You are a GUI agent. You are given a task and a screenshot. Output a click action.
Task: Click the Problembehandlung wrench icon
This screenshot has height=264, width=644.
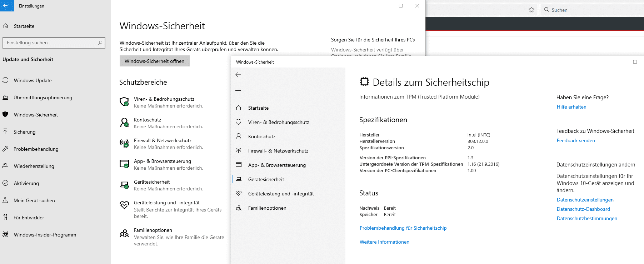point(5,149)
